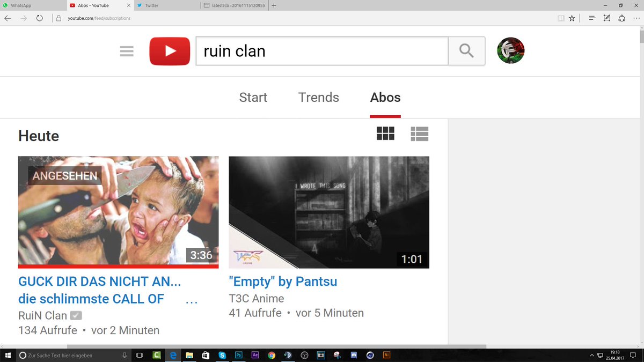Add page to favorites star
Image resolution: width=644 pixels, height=362 pixels.
click(572, 18)
